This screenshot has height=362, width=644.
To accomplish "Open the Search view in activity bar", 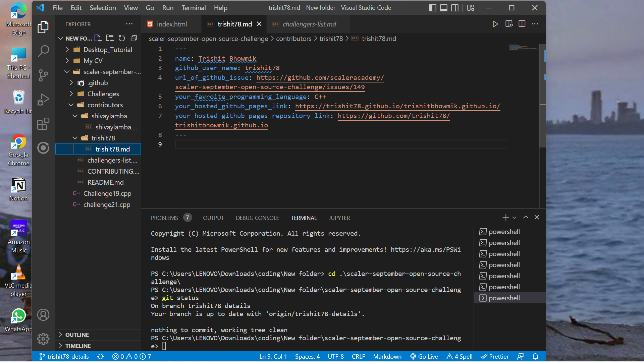I will pos(43,51).
